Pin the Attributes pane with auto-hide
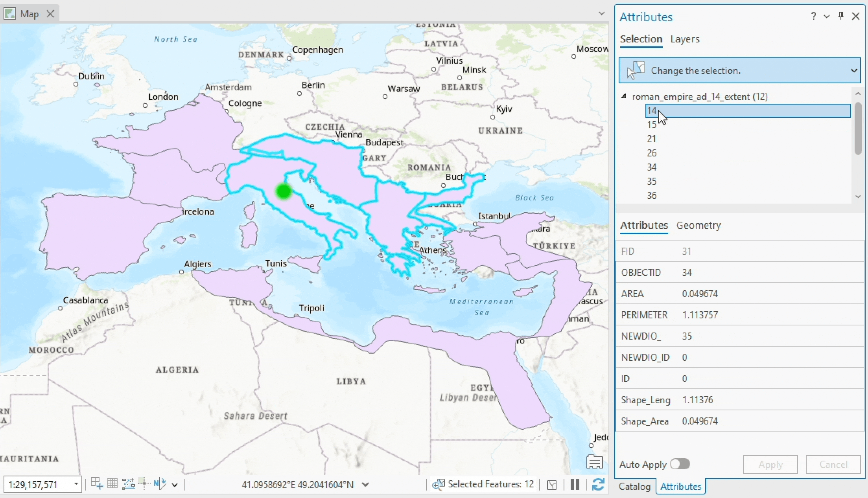The width and height of the screenshot is (868, 498). click(841, 16)
